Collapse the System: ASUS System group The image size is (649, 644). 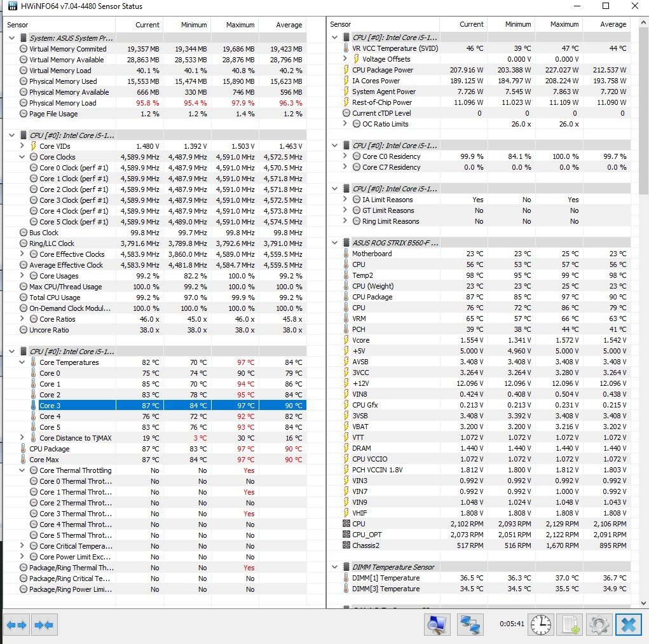(11, 38)
